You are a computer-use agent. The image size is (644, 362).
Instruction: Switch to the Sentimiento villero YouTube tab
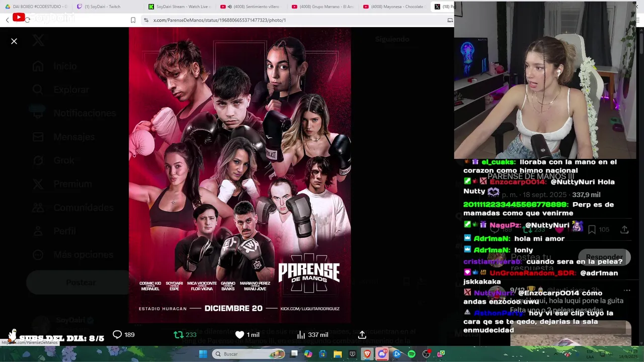[x=250, y=7]
